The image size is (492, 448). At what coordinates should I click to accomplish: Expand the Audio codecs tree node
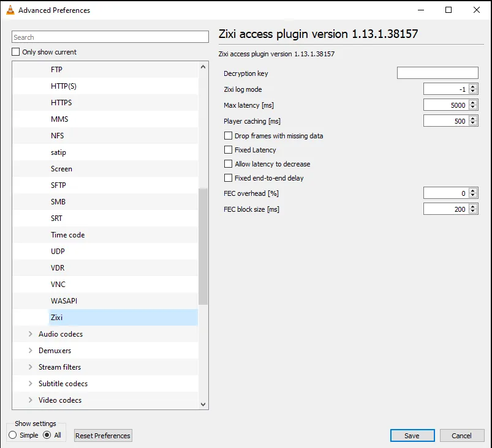tap(31, 334)
